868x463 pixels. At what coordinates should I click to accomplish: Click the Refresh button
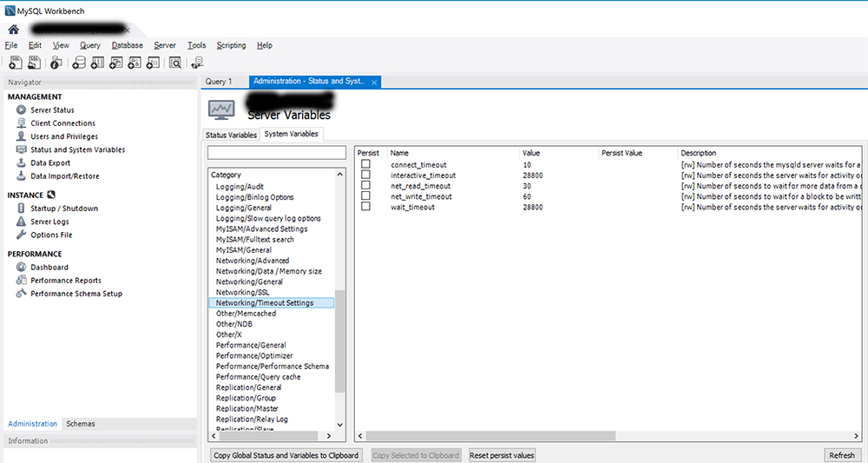coord(842,455)
